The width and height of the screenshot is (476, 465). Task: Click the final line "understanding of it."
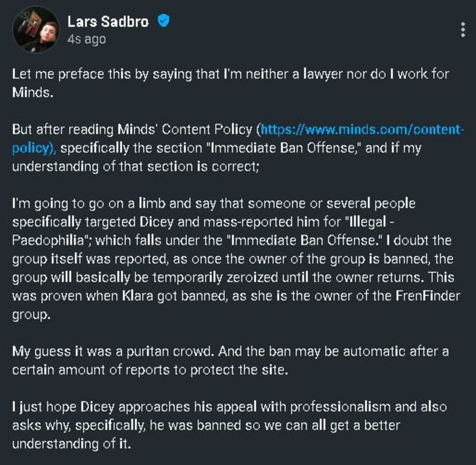point(71,444)
